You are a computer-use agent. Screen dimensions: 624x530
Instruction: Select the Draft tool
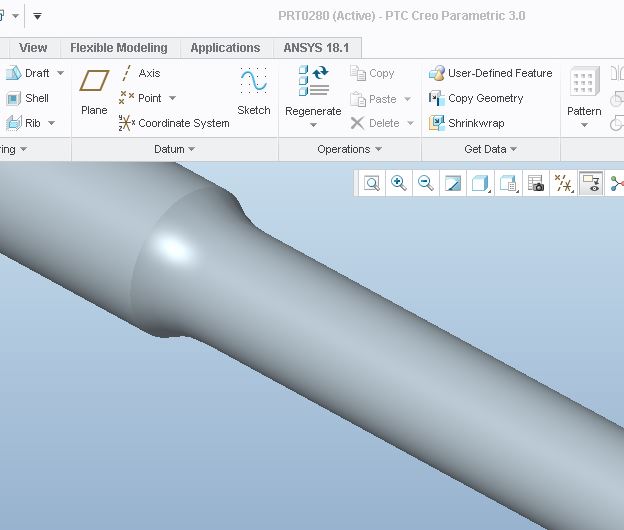[27, 73]
